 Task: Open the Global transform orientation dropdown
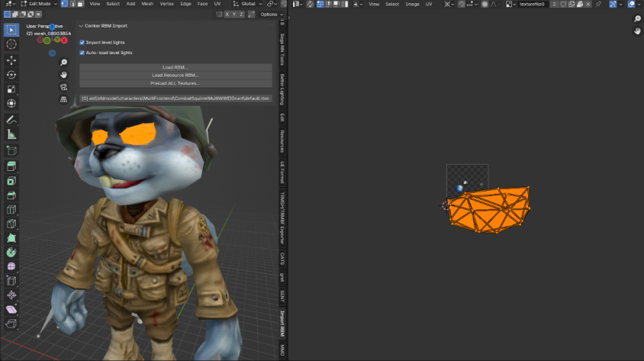(x=248, y=4)
